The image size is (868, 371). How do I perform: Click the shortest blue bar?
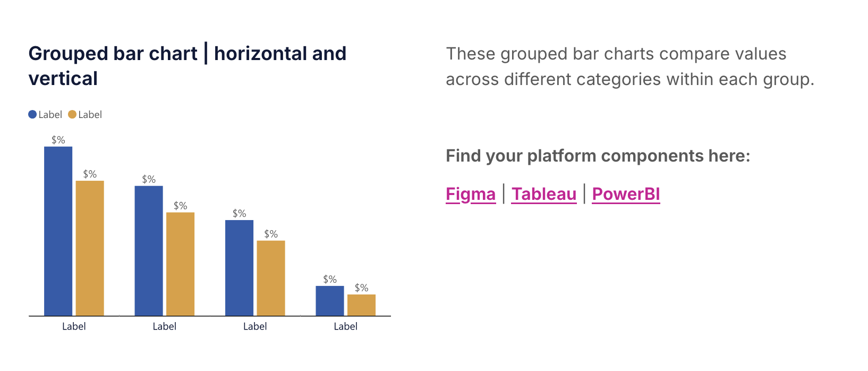point(330,301)
